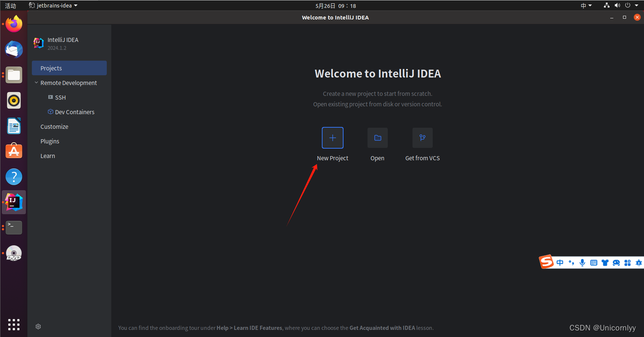Click the Sogou game controller icon
Screen dimensions: 644x337
point(616,263)
